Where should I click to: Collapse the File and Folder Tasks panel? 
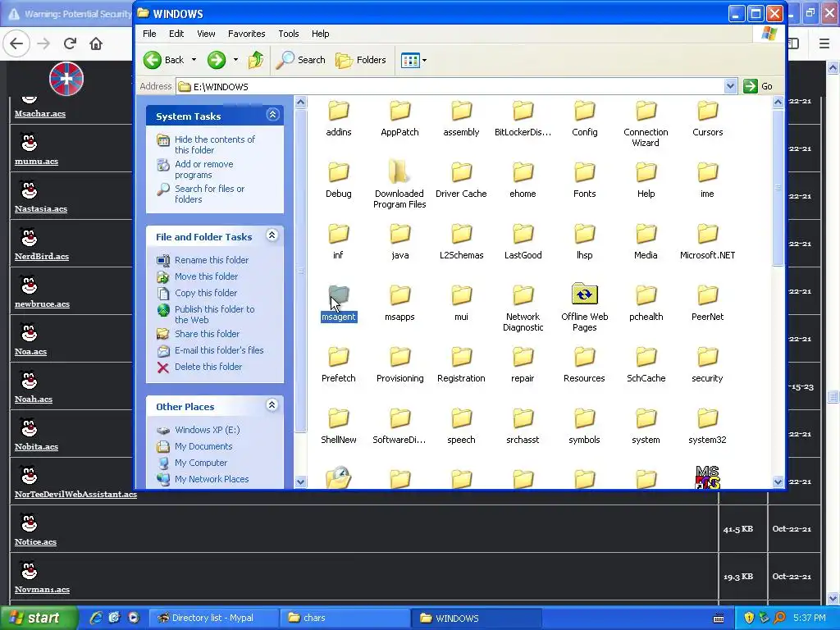pos(272,235)
